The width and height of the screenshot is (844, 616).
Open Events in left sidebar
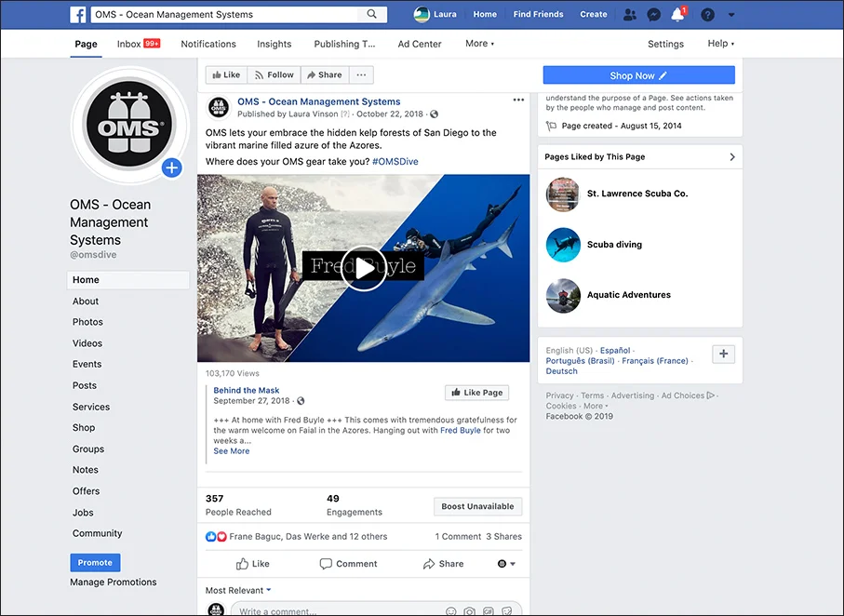87,364
